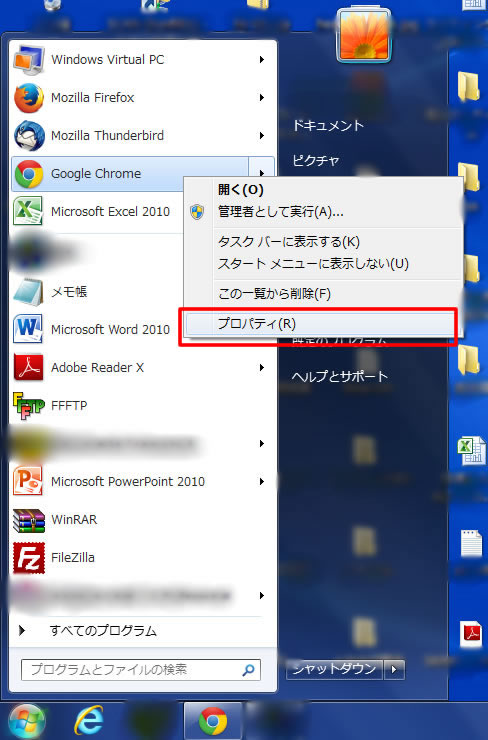
Task: Click the Windows Virtual PC icon
Action: (x=29, y=59)
